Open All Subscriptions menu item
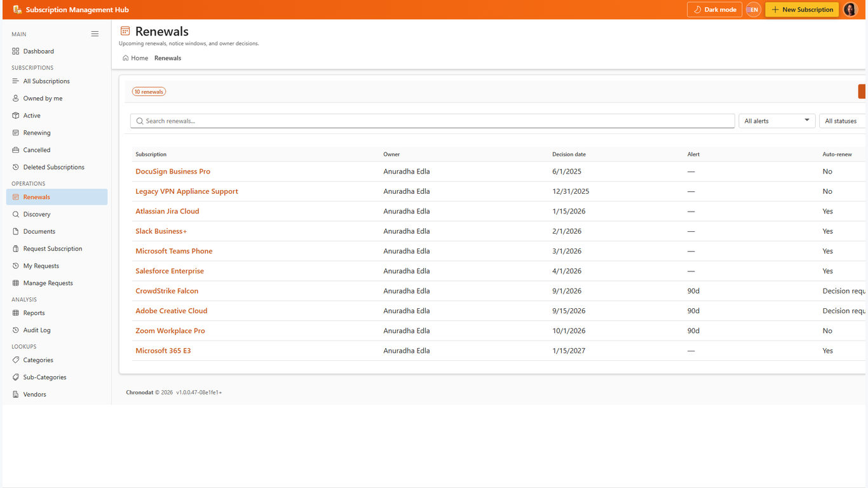868x488 pixels. 57,81
